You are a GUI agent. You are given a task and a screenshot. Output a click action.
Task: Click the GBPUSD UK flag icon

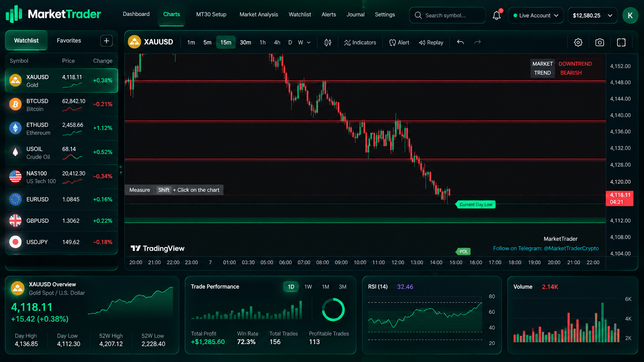point(15,220)
